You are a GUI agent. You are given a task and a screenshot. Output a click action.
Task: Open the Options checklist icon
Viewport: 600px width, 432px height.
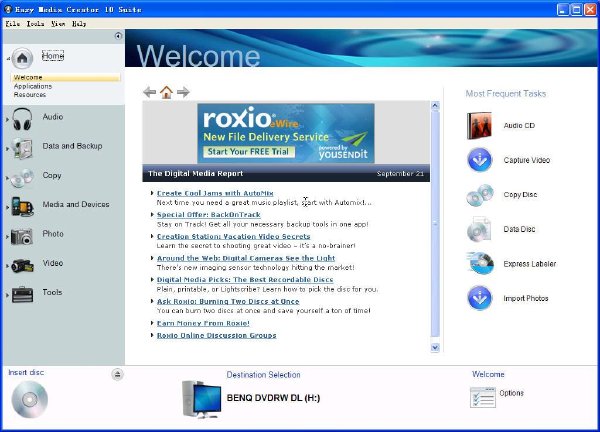pos(483,397)
